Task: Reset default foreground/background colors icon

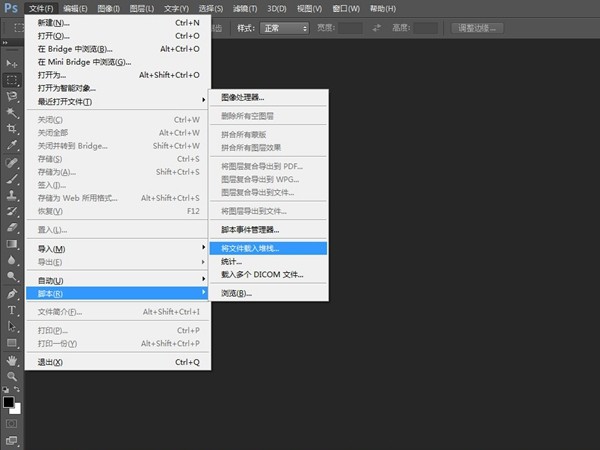Action: click(x=6, y=390)
